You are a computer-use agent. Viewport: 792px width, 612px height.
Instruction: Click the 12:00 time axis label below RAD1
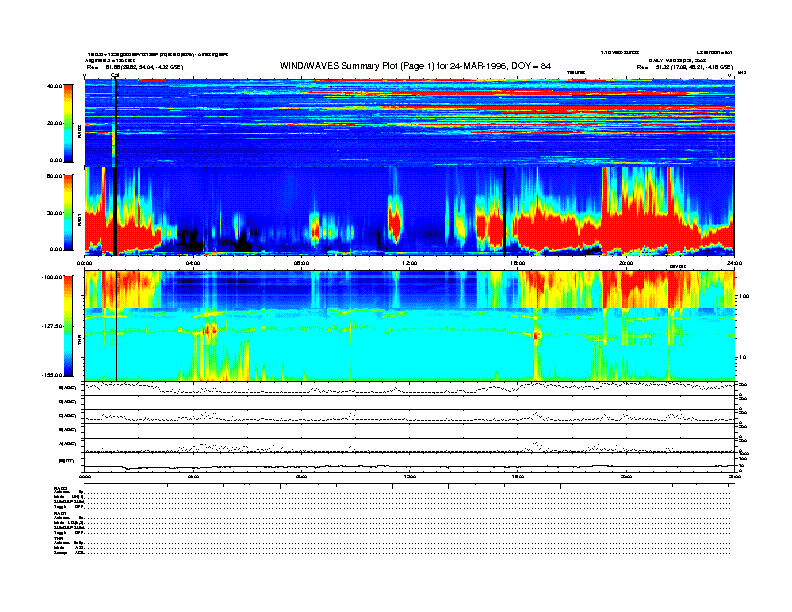409,263
